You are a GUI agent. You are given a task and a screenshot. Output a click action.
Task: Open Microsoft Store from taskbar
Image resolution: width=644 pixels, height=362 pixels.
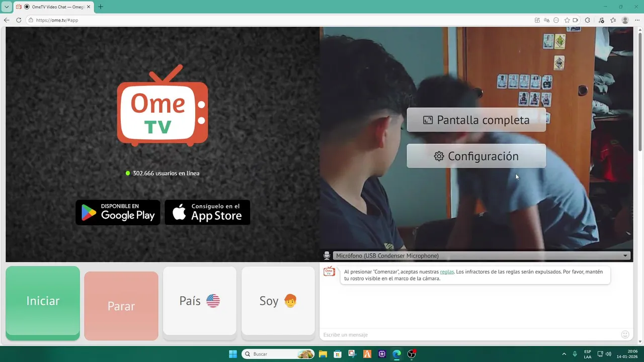[x=338, y=354]
